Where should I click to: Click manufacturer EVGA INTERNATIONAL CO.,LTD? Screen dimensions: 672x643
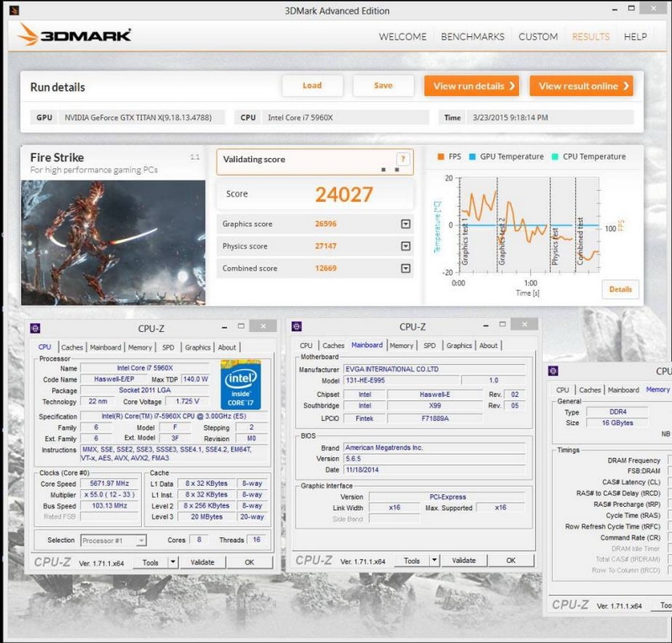(434, 369)
